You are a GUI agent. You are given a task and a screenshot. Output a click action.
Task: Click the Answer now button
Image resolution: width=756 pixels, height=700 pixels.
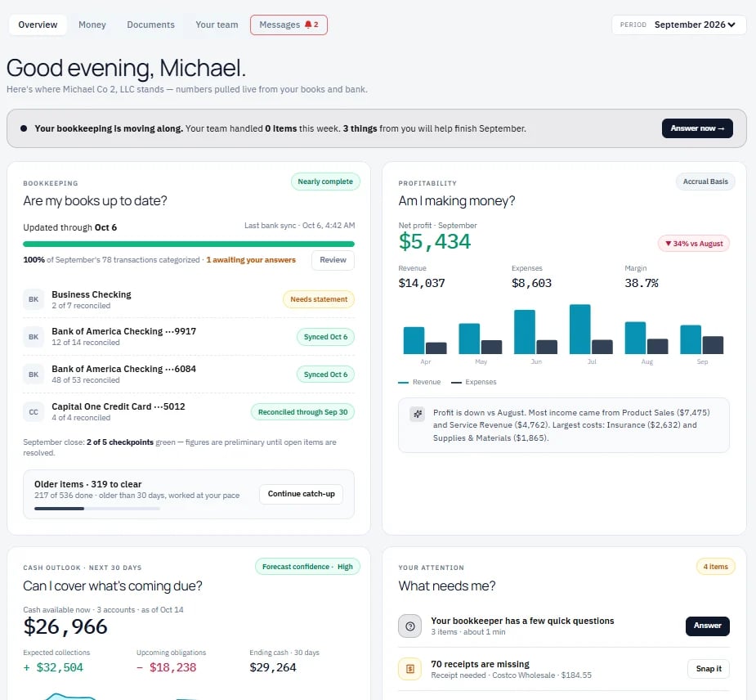pos(697,128)
